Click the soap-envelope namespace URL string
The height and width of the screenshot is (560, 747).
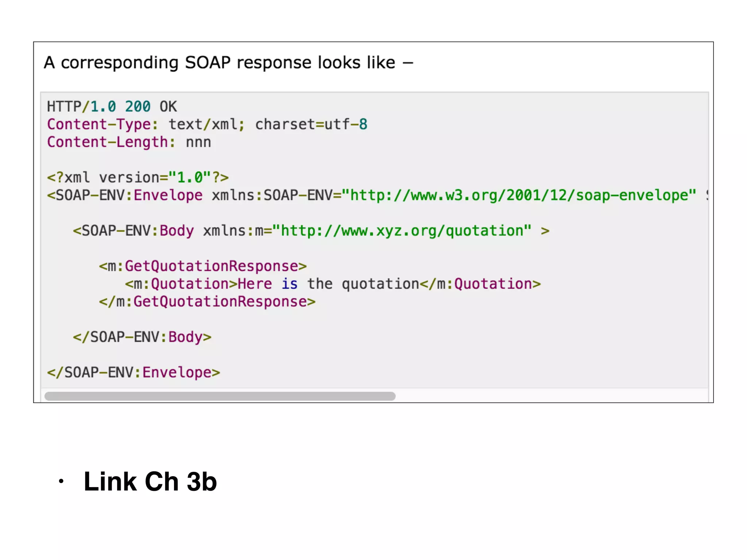coord(519,195)
